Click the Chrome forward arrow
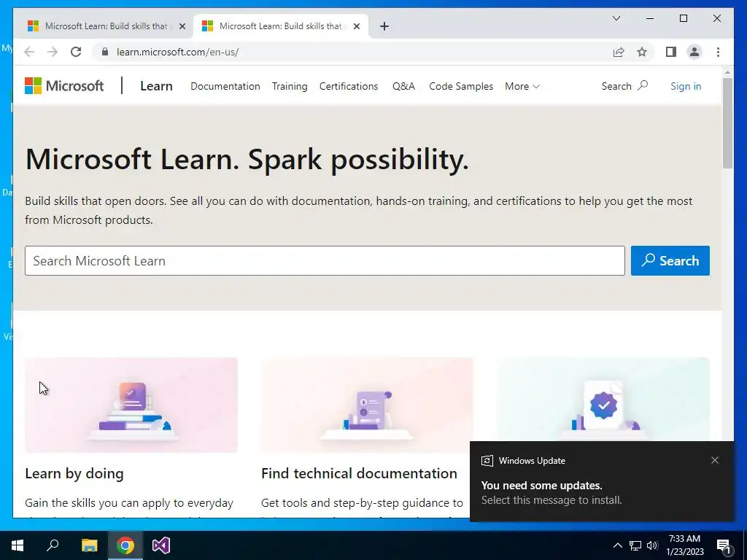The image size is (747, 560). [53, 52]
